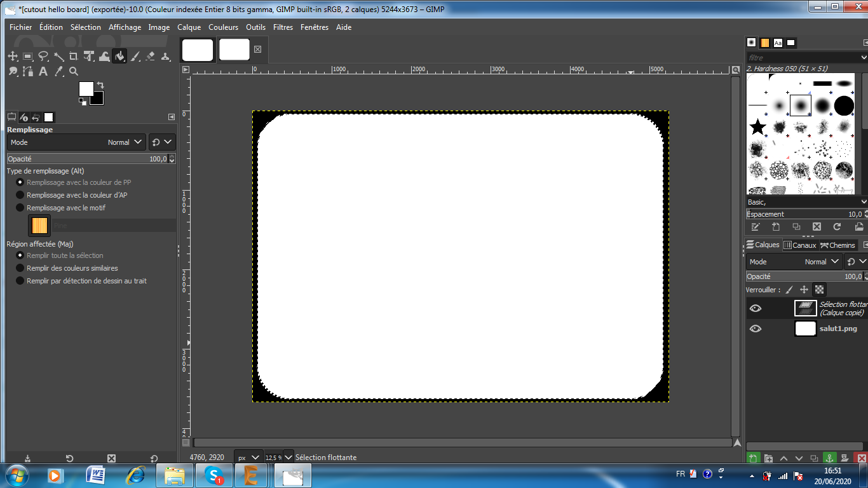The image size is (868, 488).
Task: Open the Couleurs menu
Action: pyautogui.click(x=223, y=27)
